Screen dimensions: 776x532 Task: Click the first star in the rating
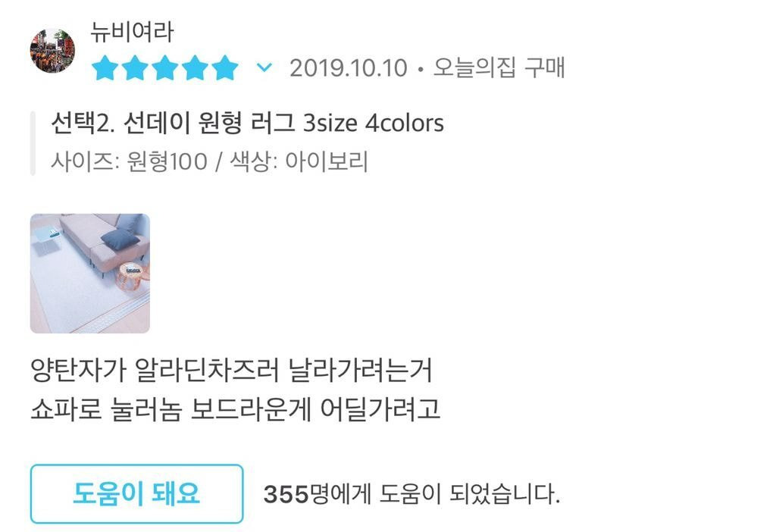(105, 67)
